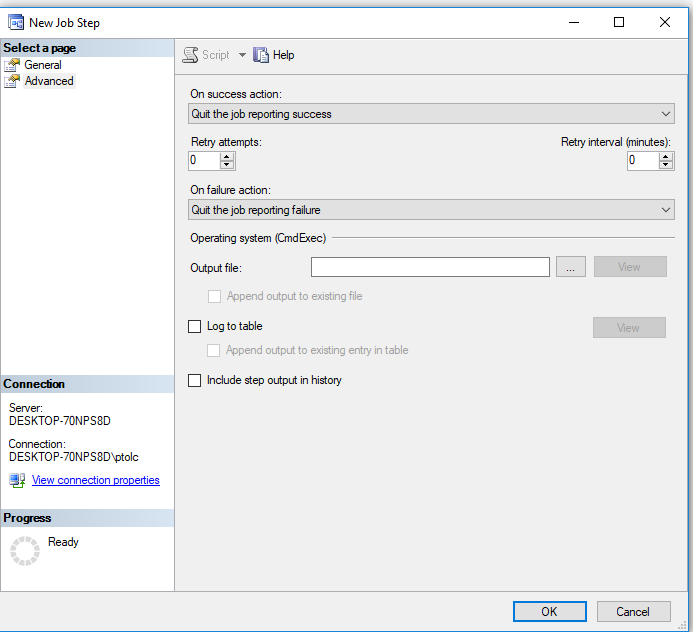Image resolution: width=693 pixels, height=632 pixels.
Task: Select the Advanced page
Action: point(49,81)
